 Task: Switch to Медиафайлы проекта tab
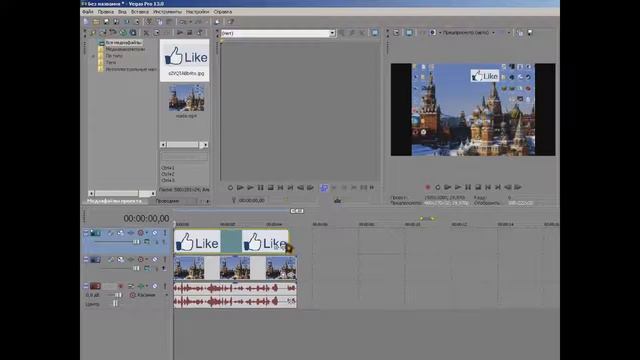(x=114, y=201)
